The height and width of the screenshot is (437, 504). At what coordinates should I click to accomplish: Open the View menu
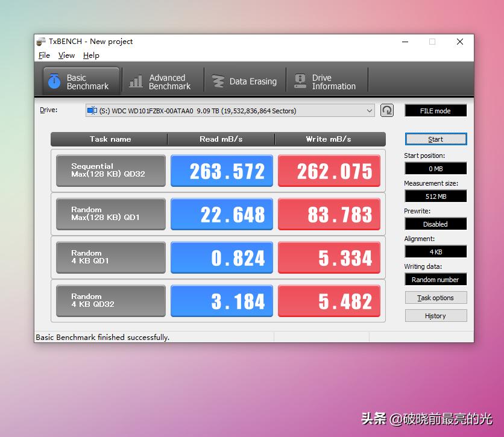(66, 55)
